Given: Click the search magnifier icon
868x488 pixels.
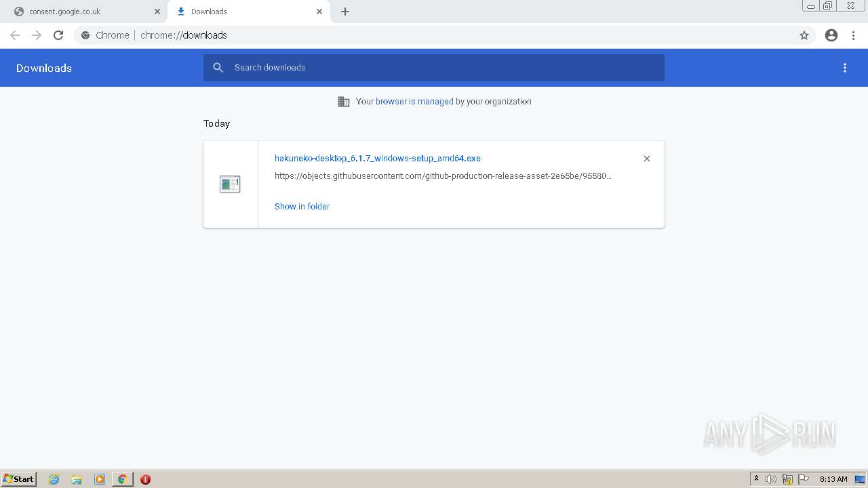Looking at the screenshot, I should point(218,68).
